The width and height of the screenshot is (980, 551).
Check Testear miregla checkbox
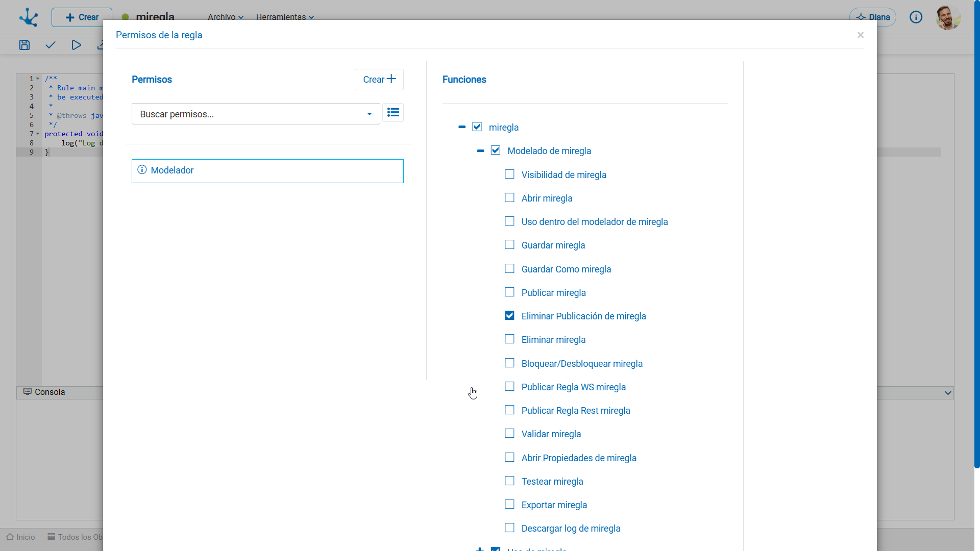point(509,481)
